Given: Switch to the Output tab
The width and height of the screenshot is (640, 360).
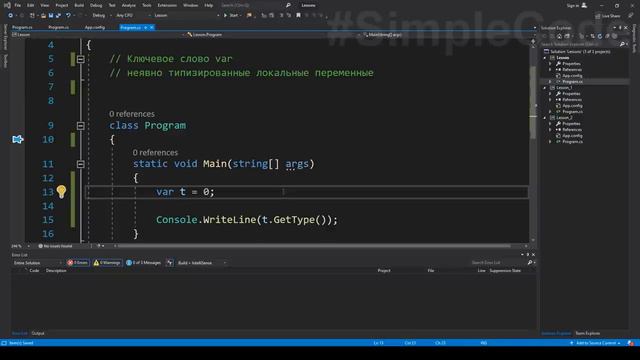Looking at the screenshot, I should pos(38,333).
